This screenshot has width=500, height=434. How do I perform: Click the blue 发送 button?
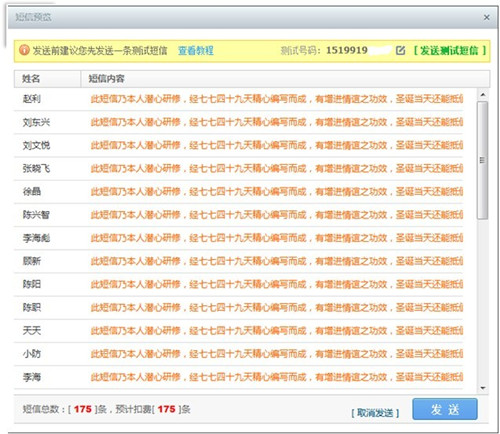click(x=445, y=409)
